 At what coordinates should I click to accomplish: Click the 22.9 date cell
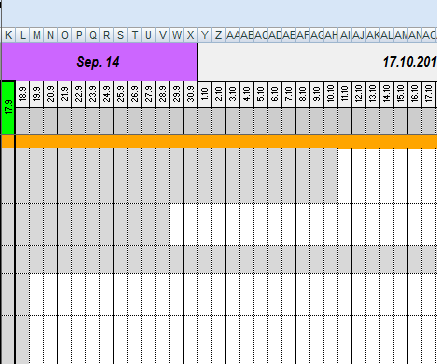pyautogui.click(x=79, y=94)
